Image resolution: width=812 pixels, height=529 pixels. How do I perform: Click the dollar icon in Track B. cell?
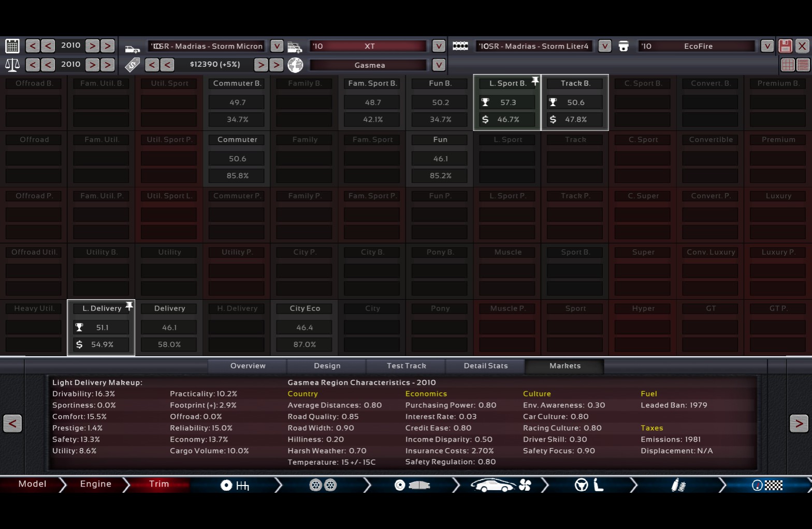pyautogui.click(x=553, y=120)
